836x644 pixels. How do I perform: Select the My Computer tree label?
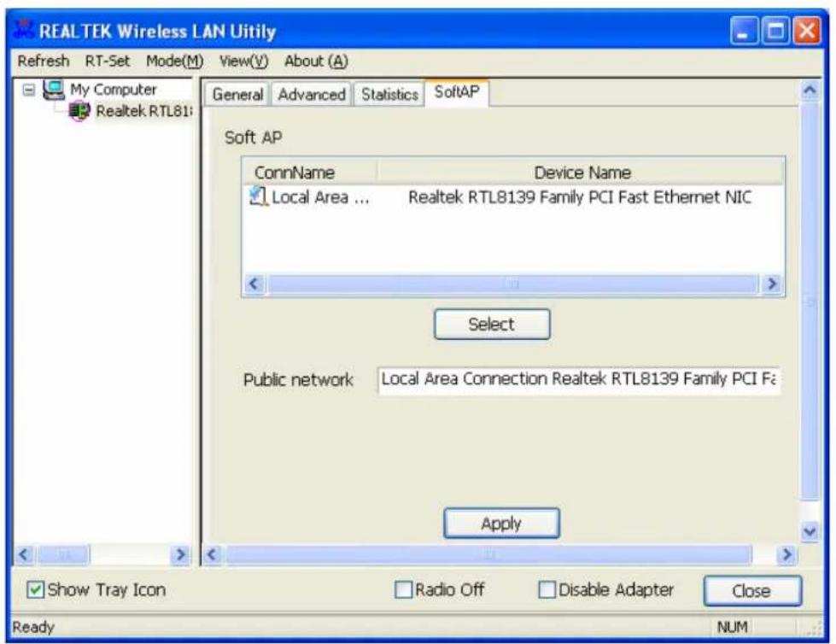114,89
